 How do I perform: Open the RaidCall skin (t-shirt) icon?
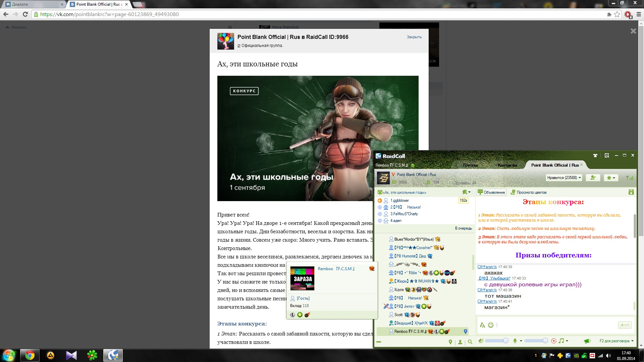(x=595, y=156)
